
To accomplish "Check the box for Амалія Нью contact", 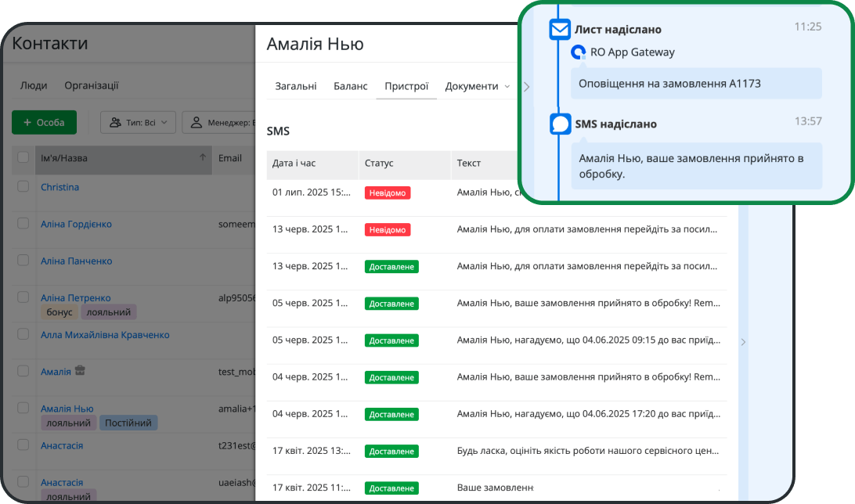I will (x=23, y=408).
